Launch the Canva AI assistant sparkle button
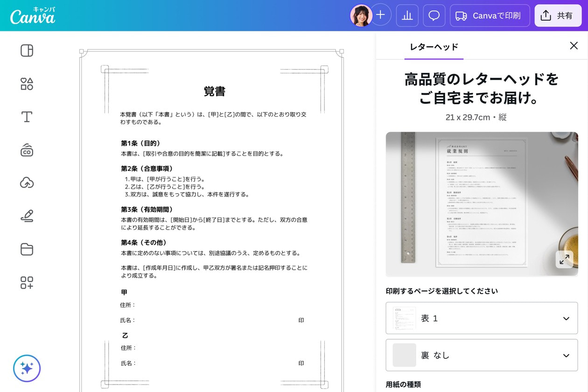 pos(28,368)
